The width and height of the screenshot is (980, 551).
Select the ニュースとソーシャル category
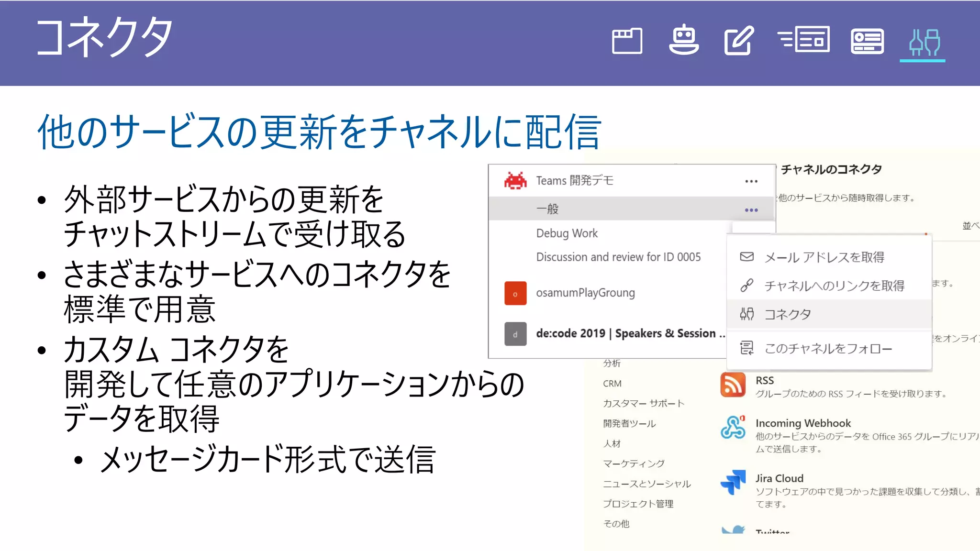647,484
